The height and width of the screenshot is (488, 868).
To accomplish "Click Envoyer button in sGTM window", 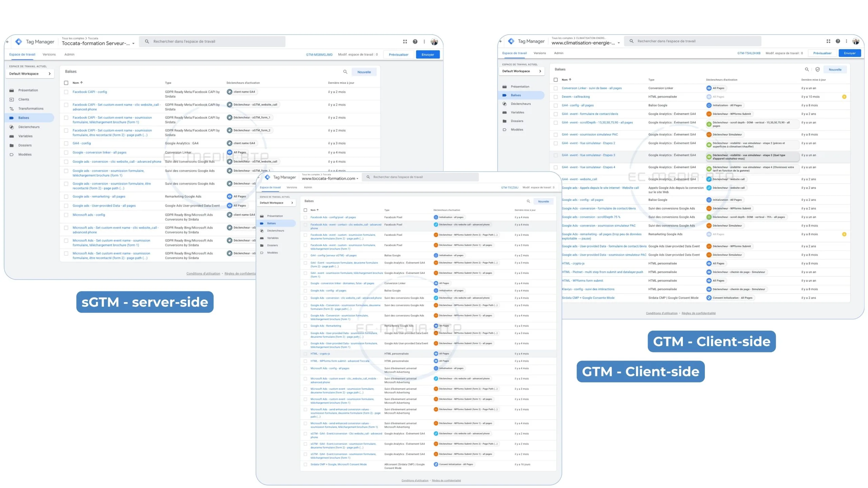I will click(428, 55).
